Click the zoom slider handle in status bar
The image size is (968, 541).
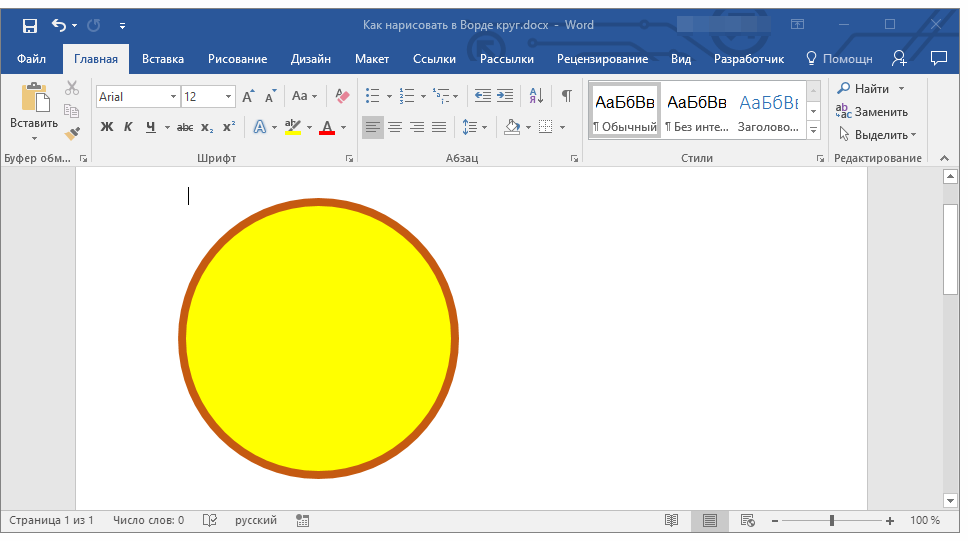(x=832, y=521)
